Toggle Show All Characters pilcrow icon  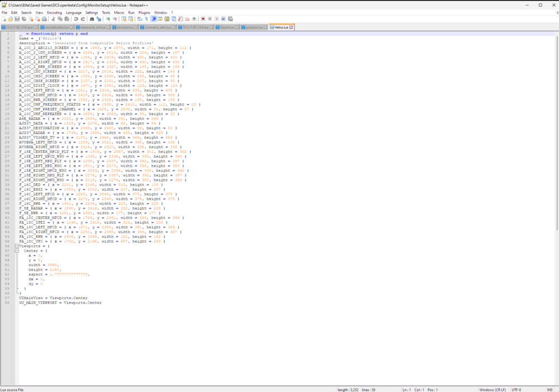(x=146, y=19)
